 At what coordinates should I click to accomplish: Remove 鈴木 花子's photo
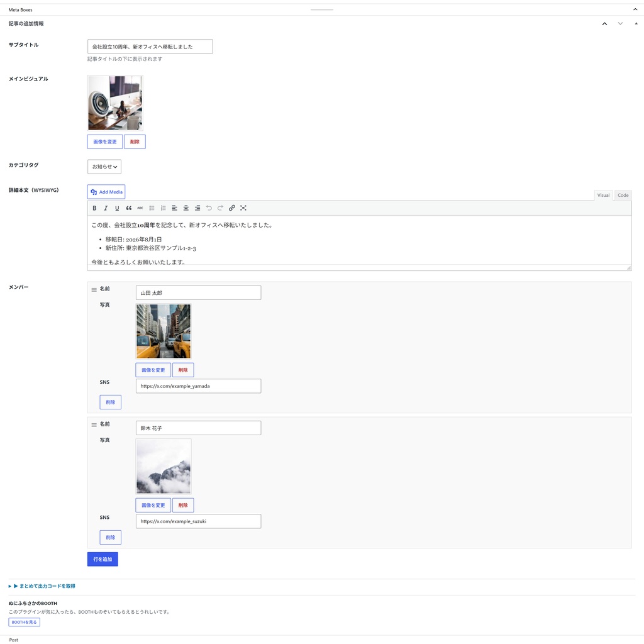click(183, 505)
